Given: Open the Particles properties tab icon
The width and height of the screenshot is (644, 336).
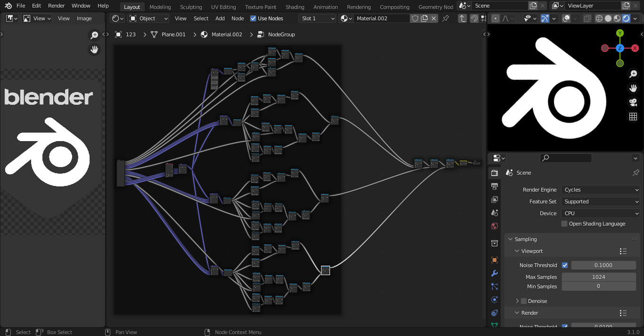Looking at the screenshot, I should pyautogui.click(x=495, y=286).
